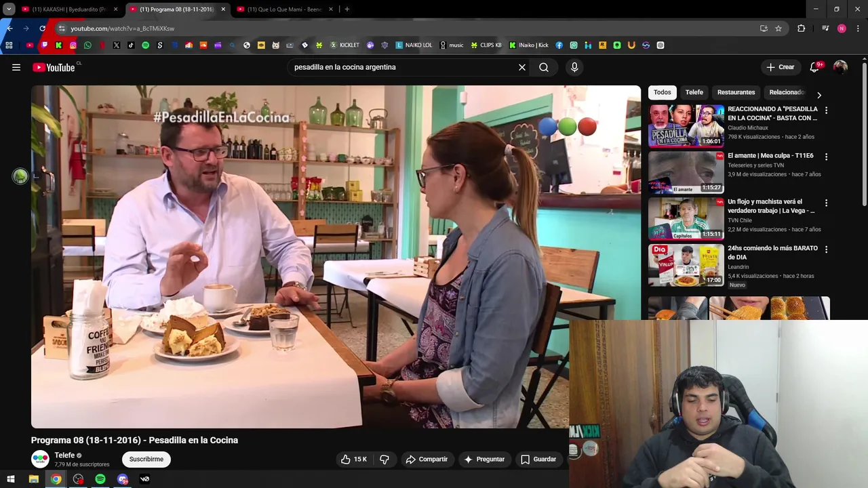Open a new Chrome tab
The height and width of the screenshot is (488, 868).
347,9
